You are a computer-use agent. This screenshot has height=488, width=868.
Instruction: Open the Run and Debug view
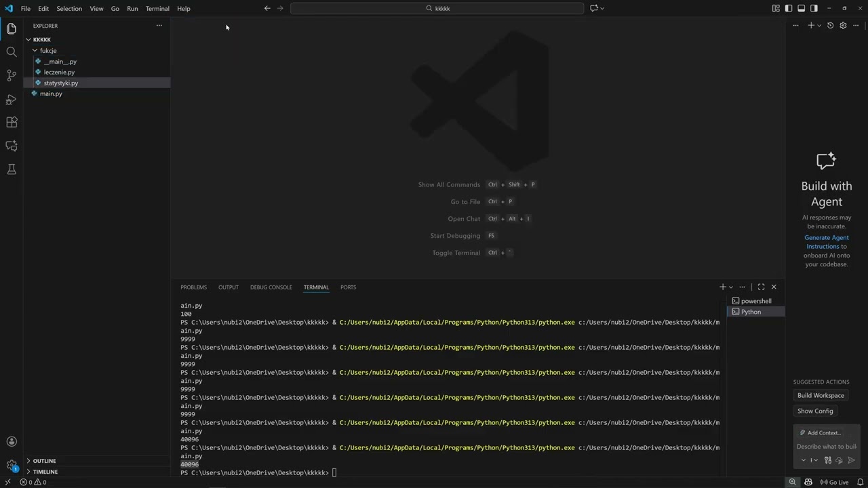12,99
